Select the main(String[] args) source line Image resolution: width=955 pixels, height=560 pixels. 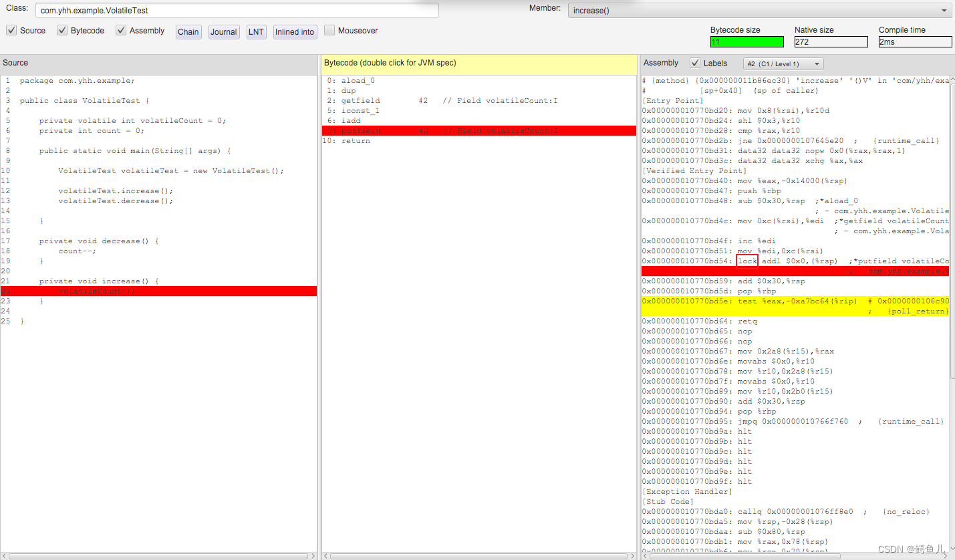[135, 150]
